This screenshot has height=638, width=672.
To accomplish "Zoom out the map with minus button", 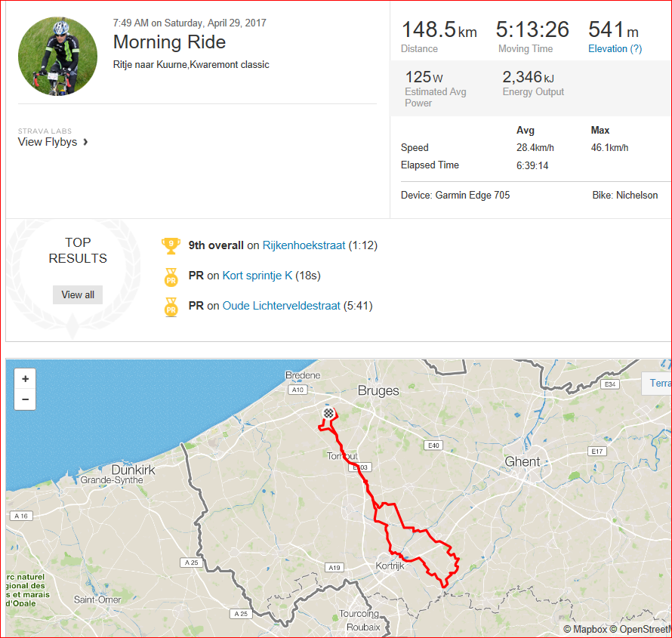I will click(x=25, y=399).
